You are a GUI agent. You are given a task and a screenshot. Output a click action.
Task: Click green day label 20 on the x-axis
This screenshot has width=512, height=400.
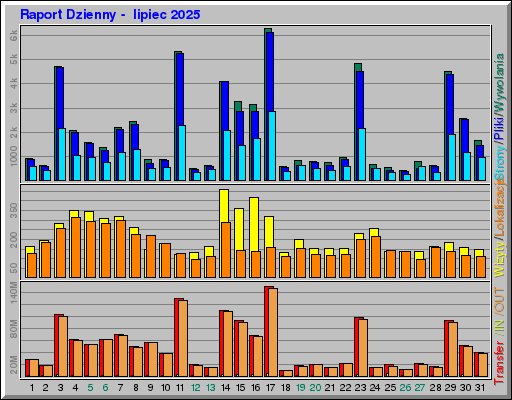(315, 388)
